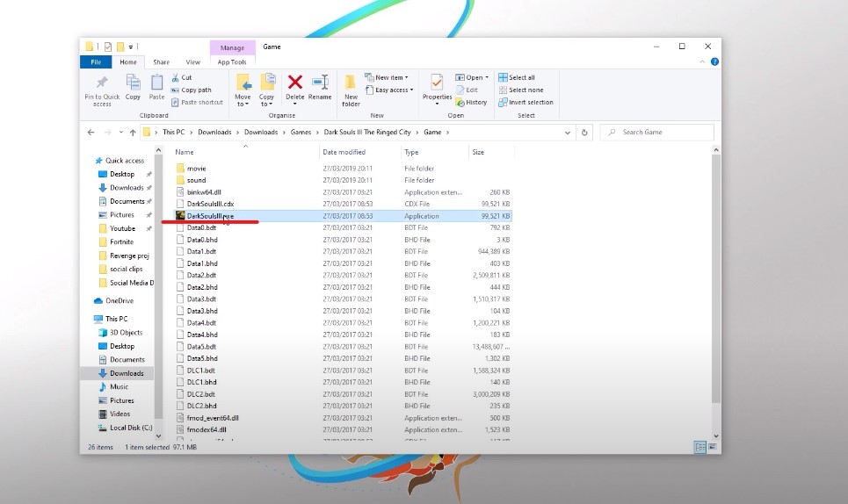The width and height of the screenshot is (848, 504).
Task: Click the Edit button in Open group
Action: [x=467, y=90]
